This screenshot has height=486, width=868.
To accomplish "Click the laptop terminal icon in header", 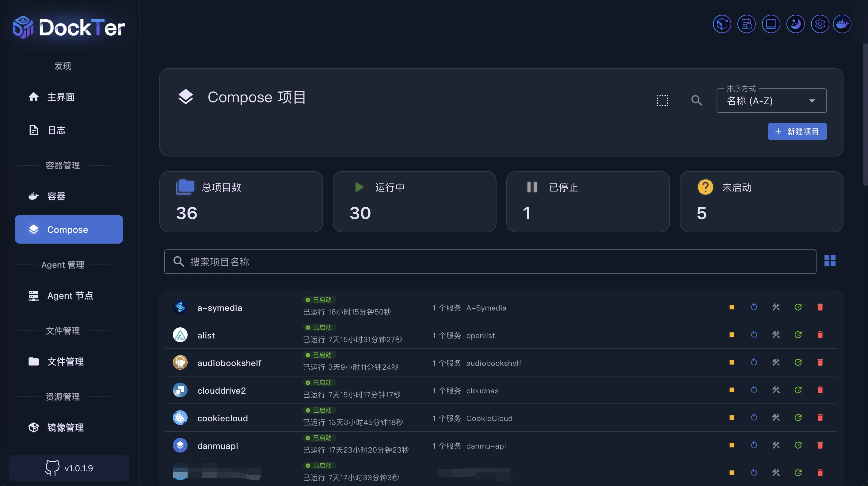I will point(771,24).
